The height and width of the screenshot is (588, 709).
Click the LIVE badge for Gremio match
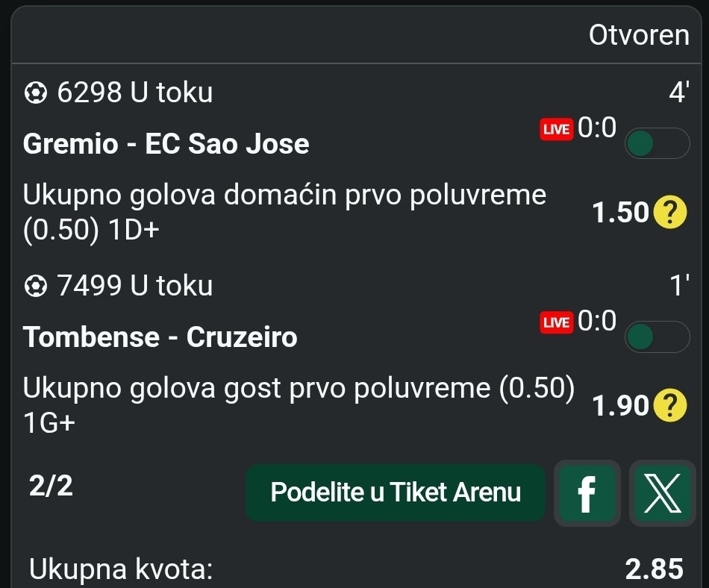(x=556, y=129)
